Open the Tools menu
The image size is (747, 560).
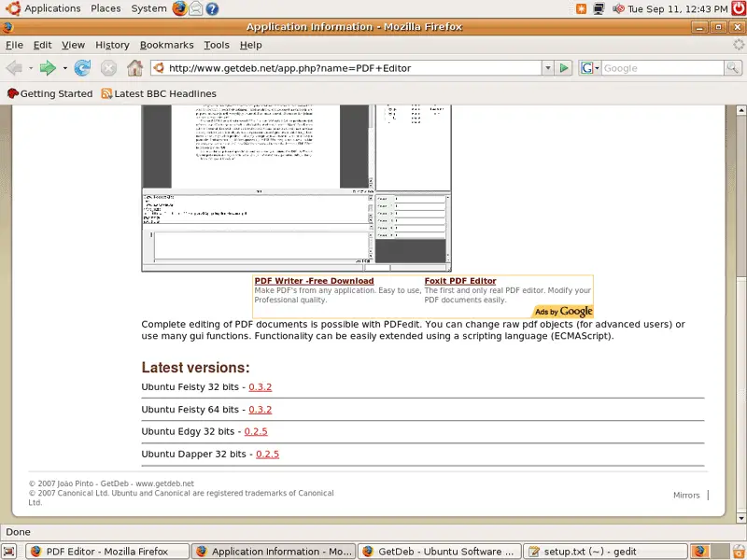217,45
